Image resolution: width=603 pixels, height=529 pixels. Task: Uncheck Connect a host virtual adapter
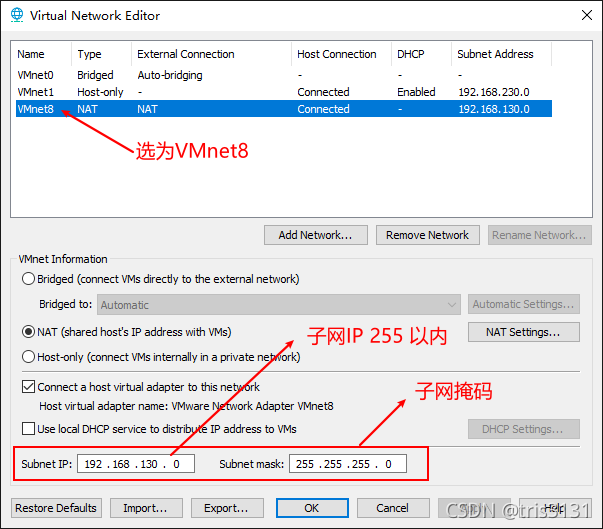28,387
